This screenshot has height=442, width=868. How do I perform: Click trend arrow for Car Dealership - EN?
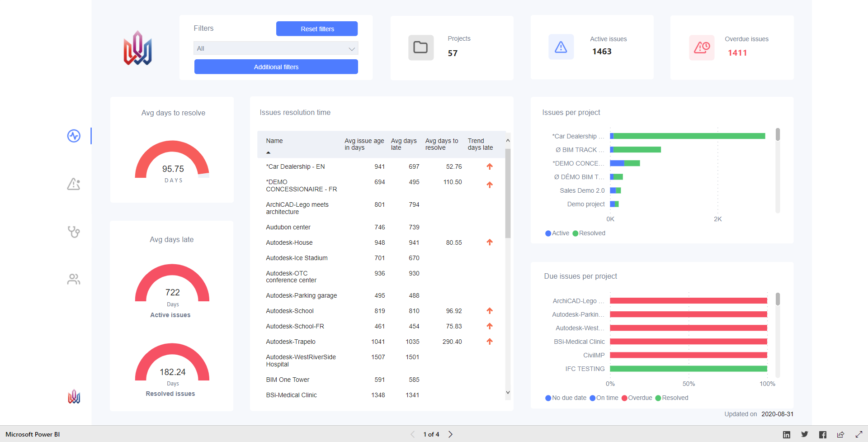click(490, 166)
